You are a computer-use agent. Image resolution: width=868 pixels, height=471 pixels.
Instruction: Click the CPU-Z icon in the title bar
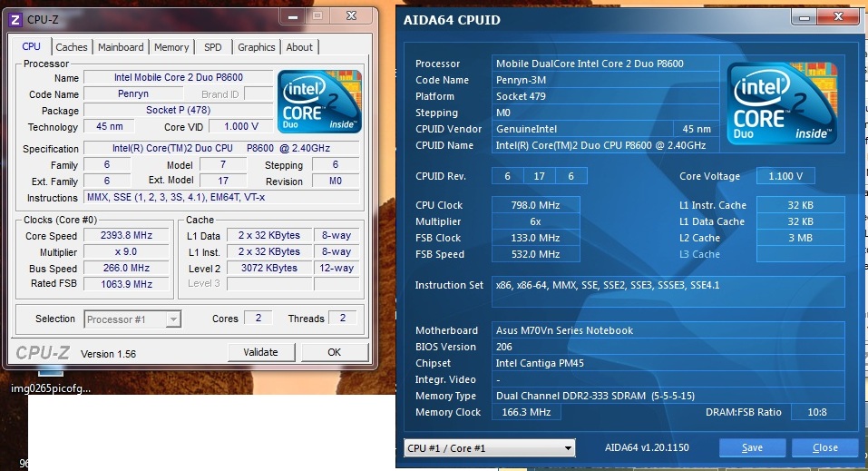click(15, 18)
